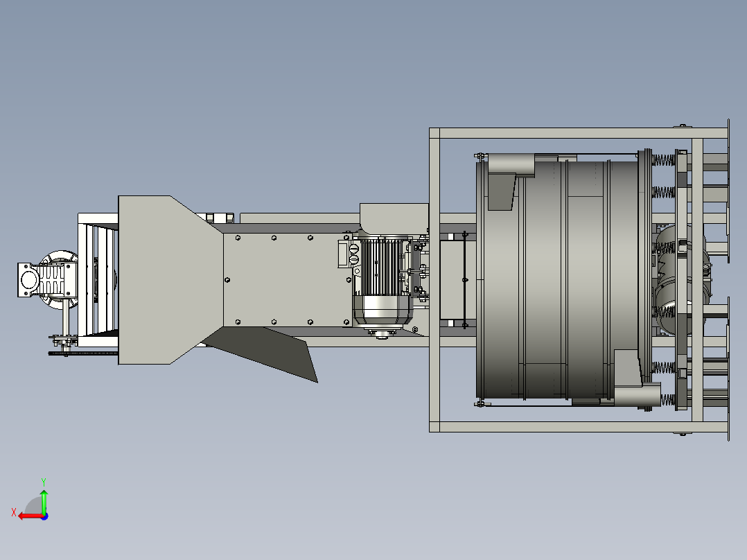Select the worm gearbox at the conveyor end
Viewport: 747px width, 560px height.
tap(48, 279)
